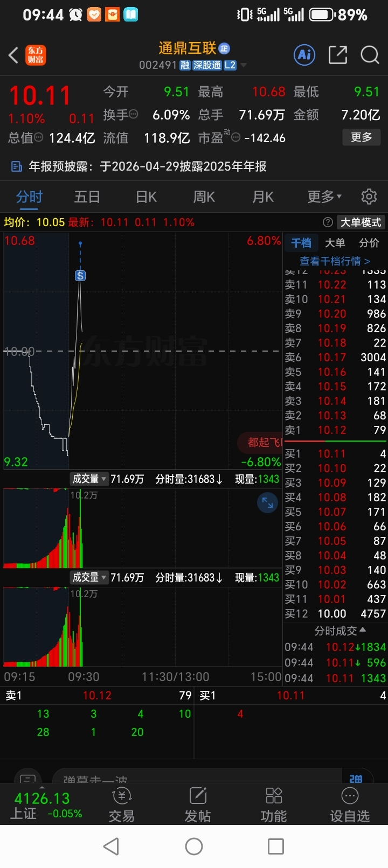Tap the 买12 row at 10.00

[335, 614]
